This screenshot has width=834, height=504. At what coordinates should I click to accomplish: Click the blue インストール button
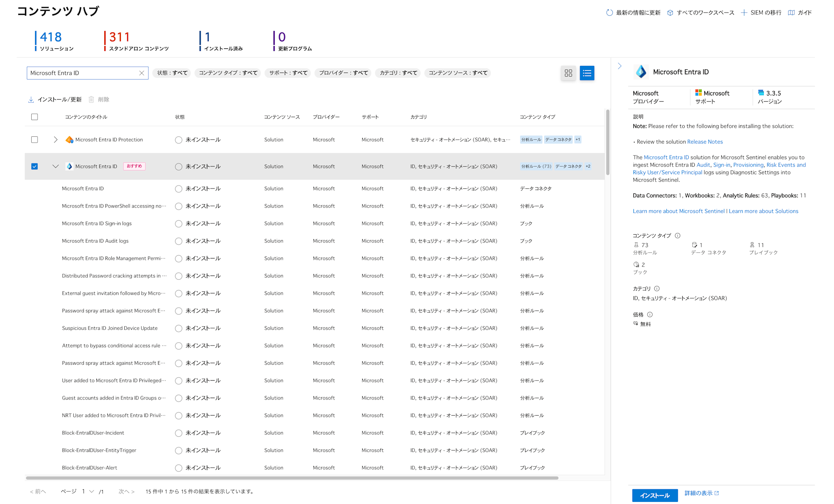655,495
